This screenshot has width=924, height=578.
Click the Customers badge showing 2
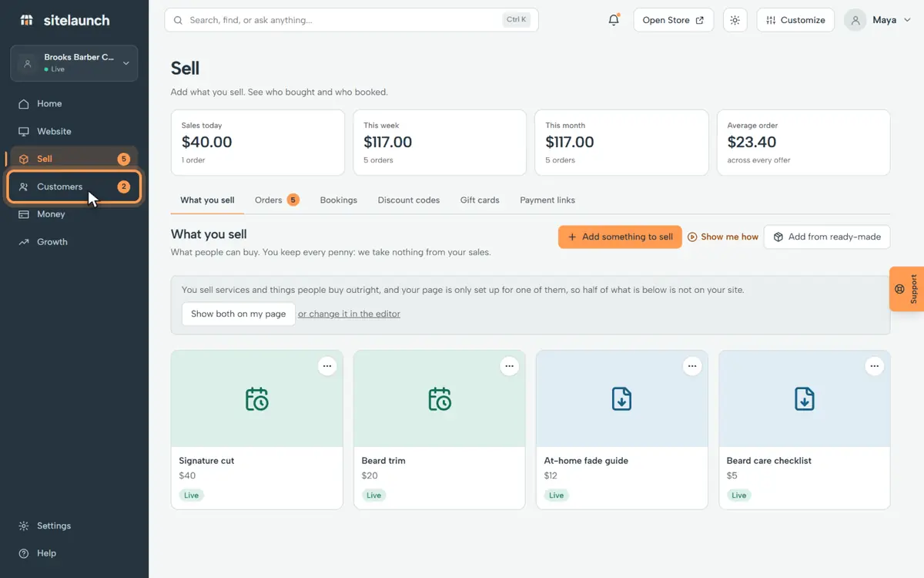click(123, 187)
